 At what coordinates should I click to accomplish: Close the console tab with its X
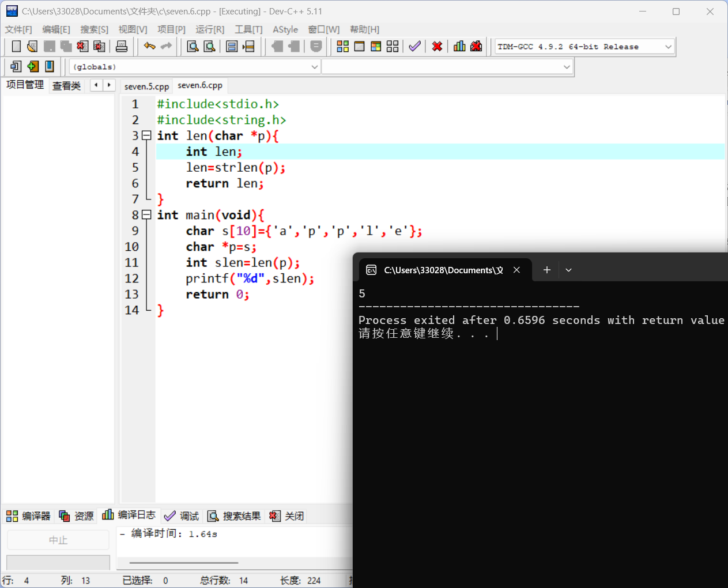517,270
